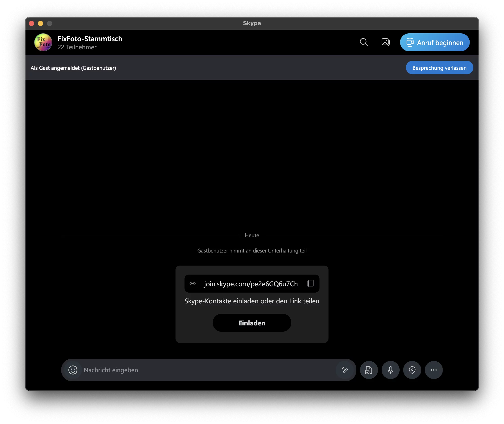Click the Einladen button
Viewport: 504px width, 424px height.
(252, 323)
